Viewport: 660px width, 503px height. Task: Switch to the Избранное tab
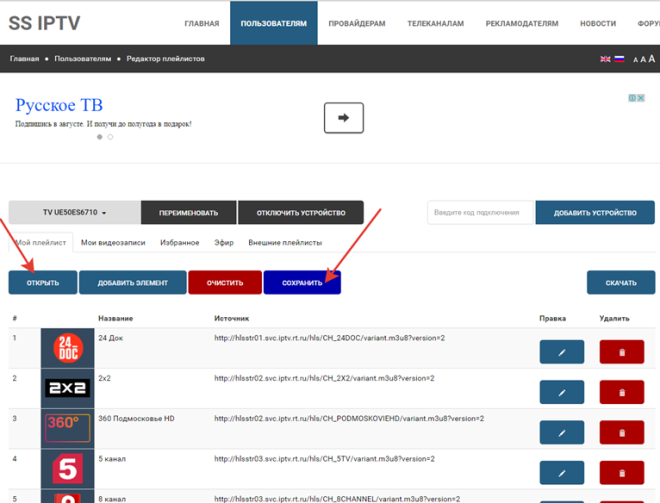pos(180,242)
